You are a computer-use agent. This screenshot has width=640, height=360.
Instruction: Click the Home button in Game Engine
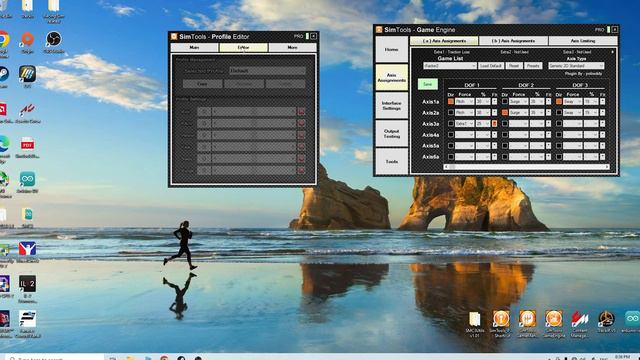[x=391, y=49]
